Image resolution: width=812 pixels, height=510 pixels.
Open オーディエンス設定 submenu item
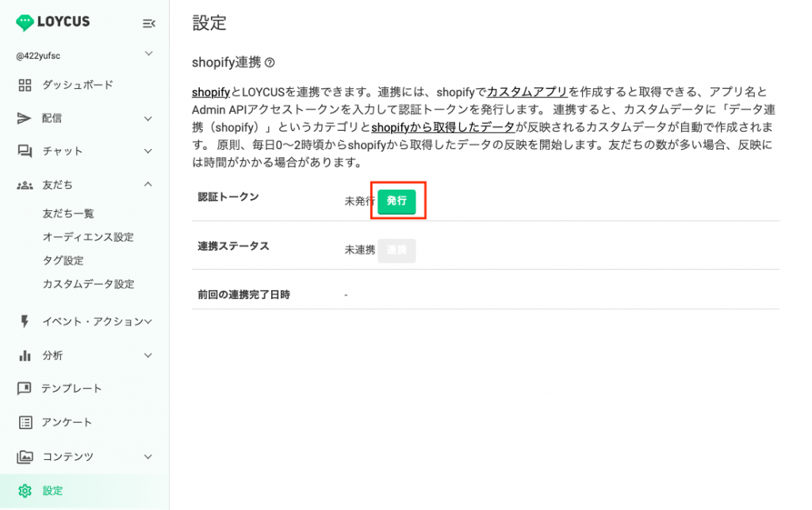88,237
